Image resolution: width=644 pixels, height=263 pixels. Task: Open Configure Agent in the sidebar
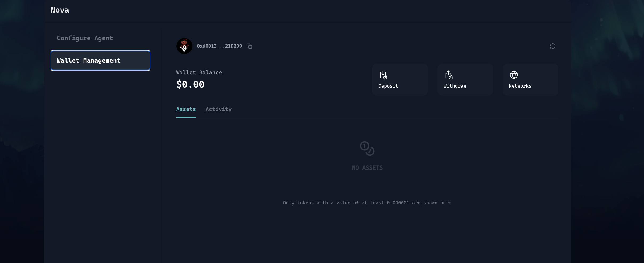pyautogui.click(x=85, y=38)
